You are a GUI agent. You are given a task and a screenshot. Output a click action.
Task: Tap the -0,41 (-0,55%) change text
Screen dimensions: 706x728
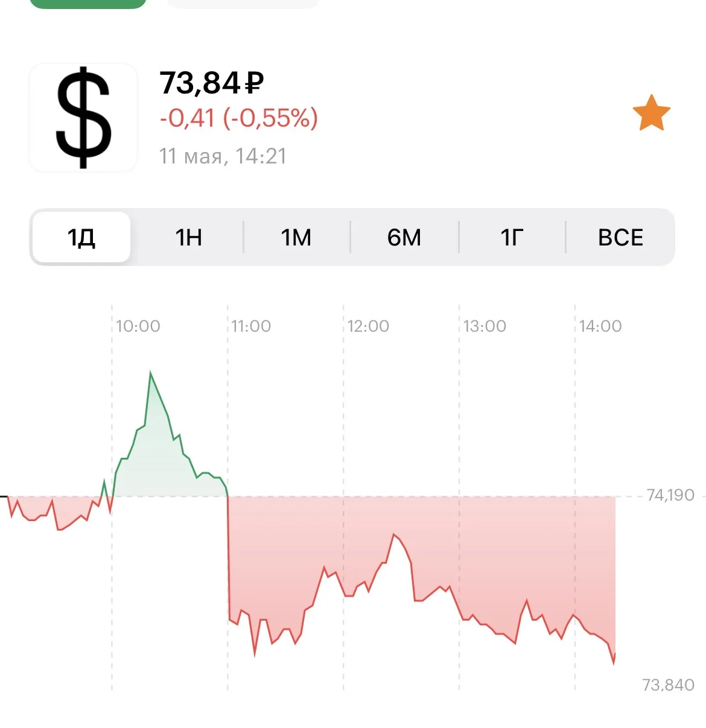tap(238, 118)
